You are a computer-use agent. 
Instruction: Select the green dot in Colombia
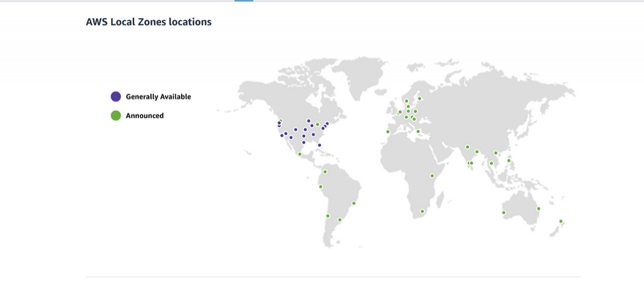pyautogui.click(x=325, y=172)
